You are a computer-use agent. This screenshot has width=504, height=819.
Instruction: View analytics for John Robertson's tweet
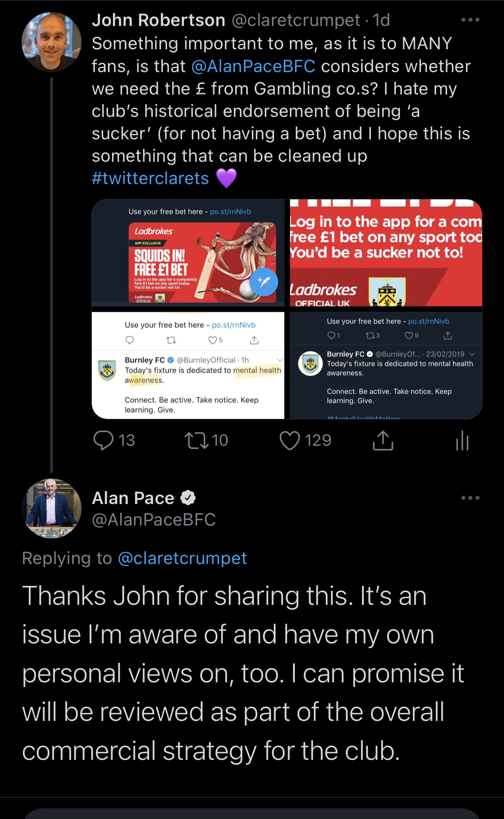click(462, 440)
